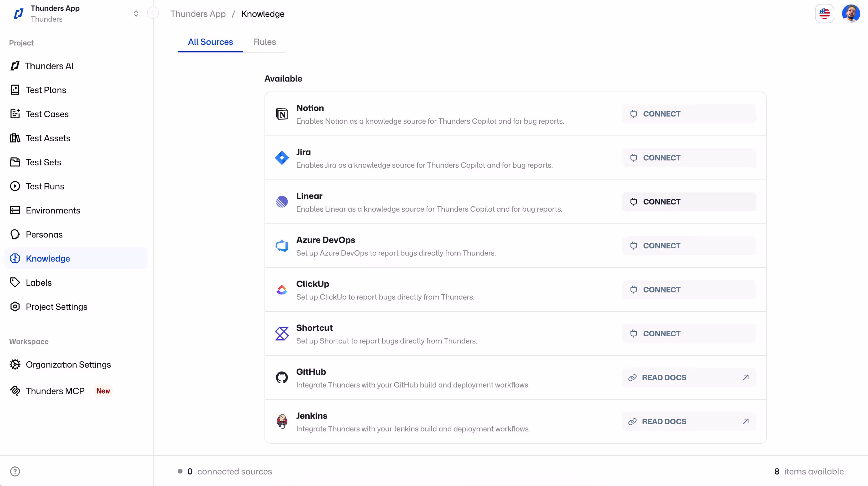This screenshot has width=868, height=486.
Task: Click the 'Shortcut' source title
Action: [314, 328]
